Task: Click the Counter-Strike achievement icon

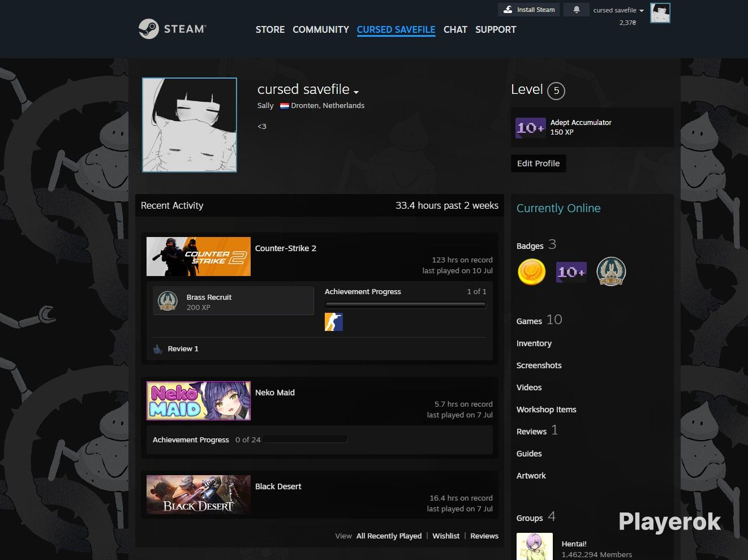Action: (x=334, y=322)
